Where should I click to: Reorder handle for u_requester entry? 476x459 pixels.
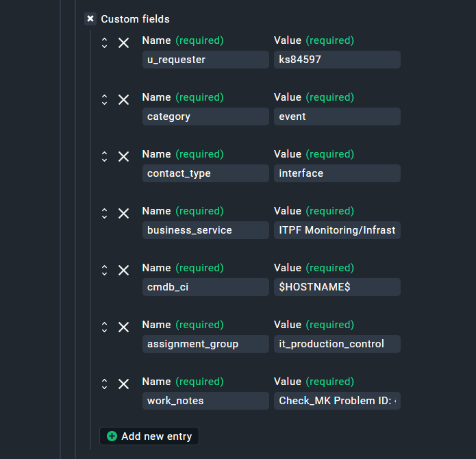point(104,43)
